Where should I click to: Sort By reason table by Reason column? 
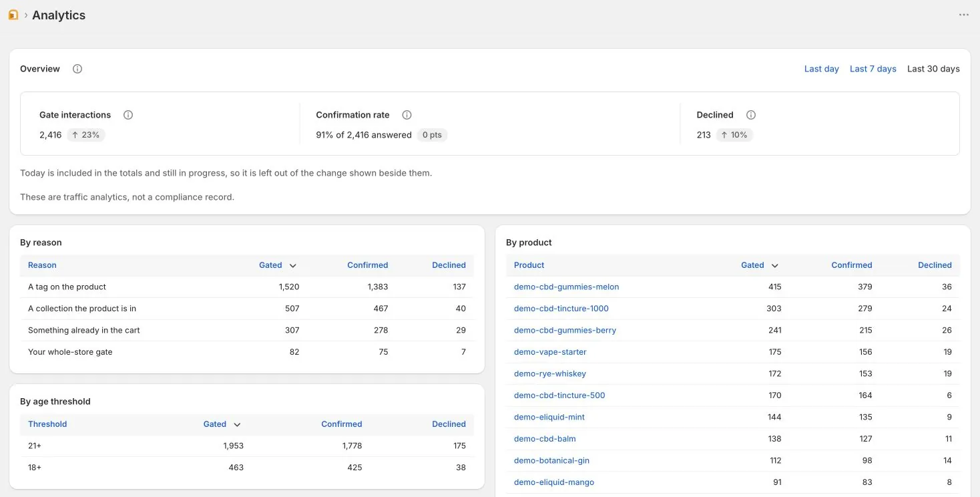(42, 265)
